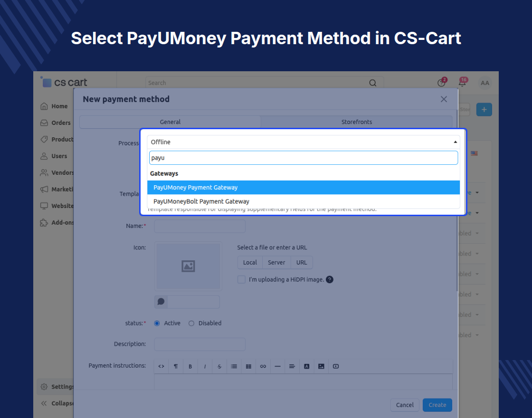Collapse the Offline processor dropdown

[304, 142]
